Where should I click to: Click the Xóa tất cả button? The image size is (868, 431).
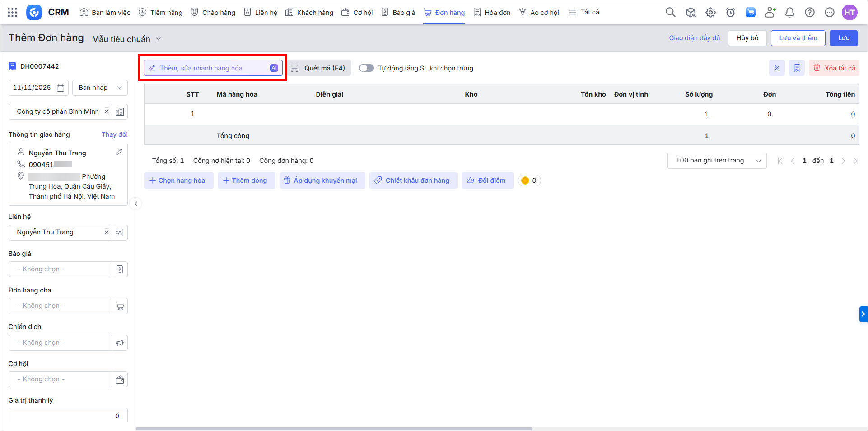point(834,68)
